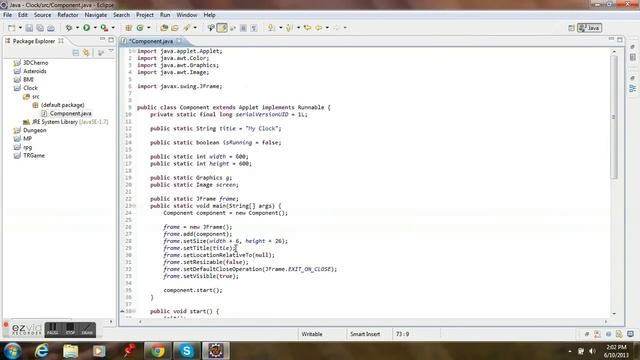Viewport: 640px width, 360px height.
Task: Open Skype from the taskbar
Action: click(187, 351)
